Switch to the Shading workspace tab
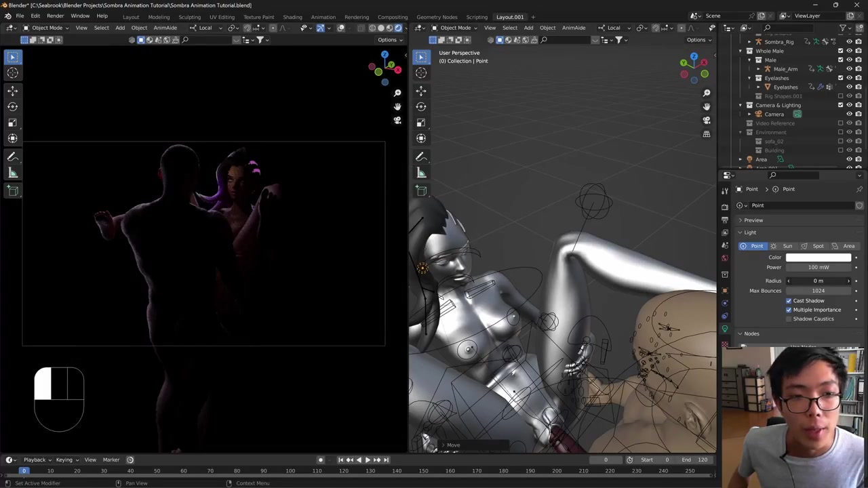The image size is (868, 488). (x=292, y=17)
